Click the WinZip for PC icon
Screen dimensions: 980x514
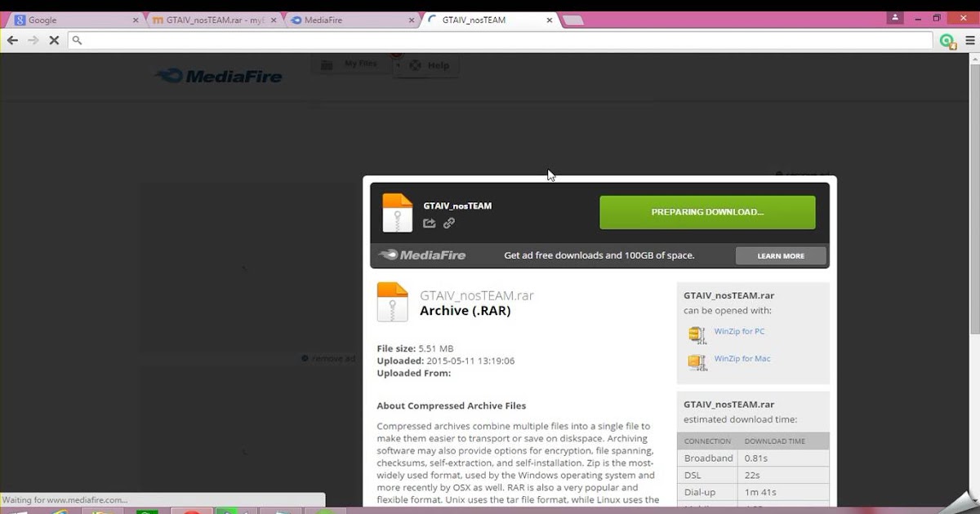697,335
